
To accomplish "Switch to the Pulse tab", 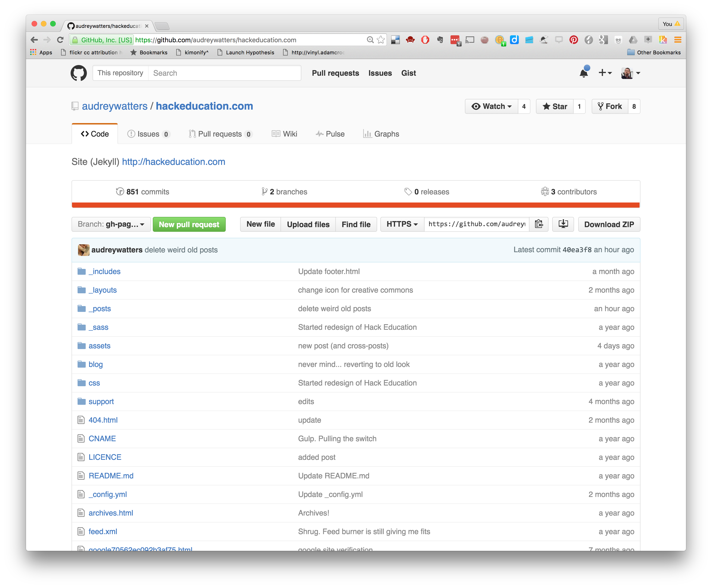I will pos(330,134).
